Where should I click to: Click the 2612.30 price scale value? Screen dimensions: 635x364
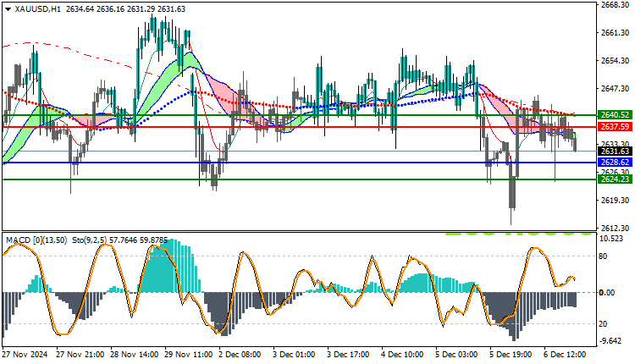(x=616, y=229)
